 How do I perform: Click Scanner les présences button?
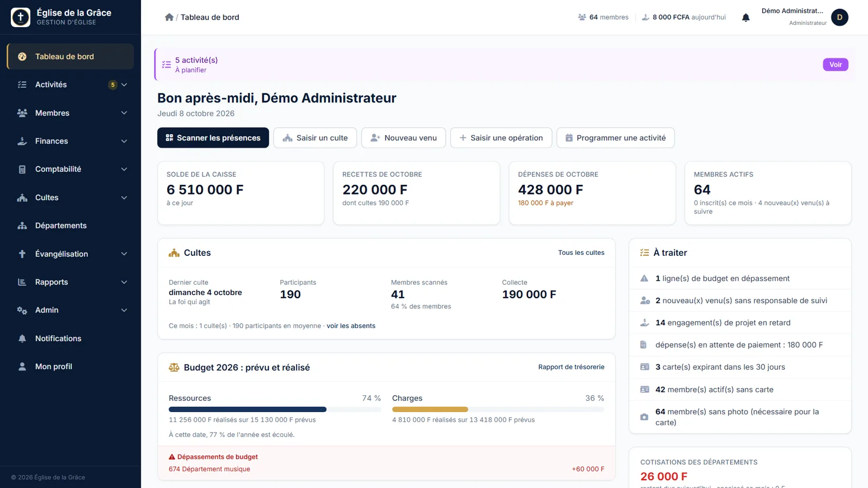pos(213,138)
